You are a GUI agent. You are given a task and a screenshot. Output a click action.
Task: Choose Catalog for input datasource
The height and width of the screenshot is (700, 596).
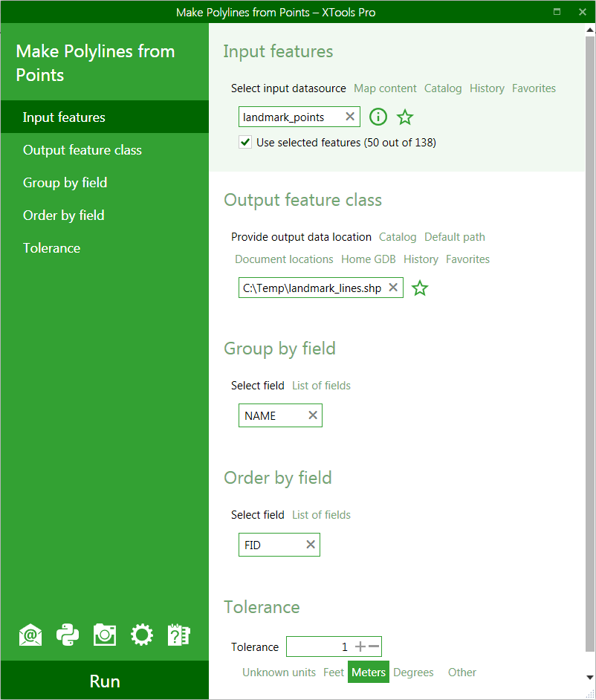click(442, 88)
